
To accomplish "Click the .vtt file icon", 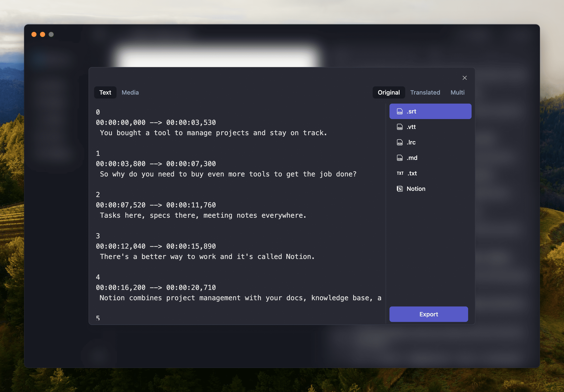I will pos(400,127).
